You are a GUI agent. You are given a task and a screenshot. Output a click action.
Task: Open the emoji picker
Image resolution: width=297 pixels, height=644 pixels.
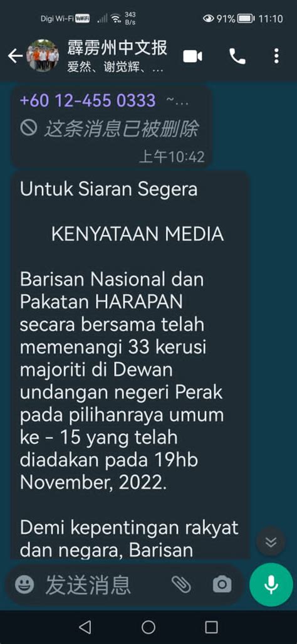click(x=24, y=584)
